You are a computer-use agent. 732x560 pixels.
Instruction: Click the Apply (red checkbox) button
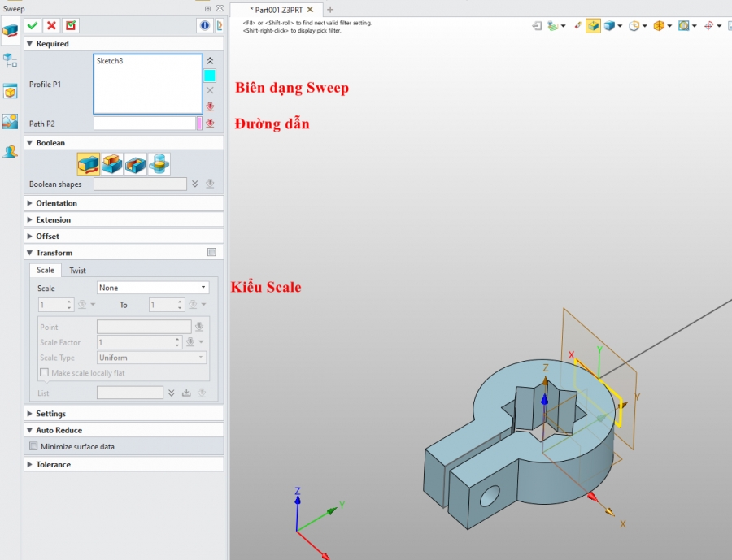click(71, 26)
